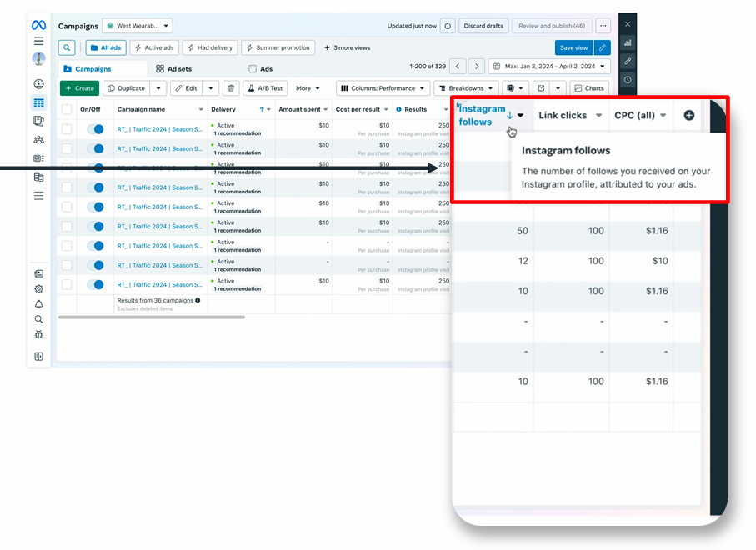Switch to Ad sets tab

coord(173,69)
